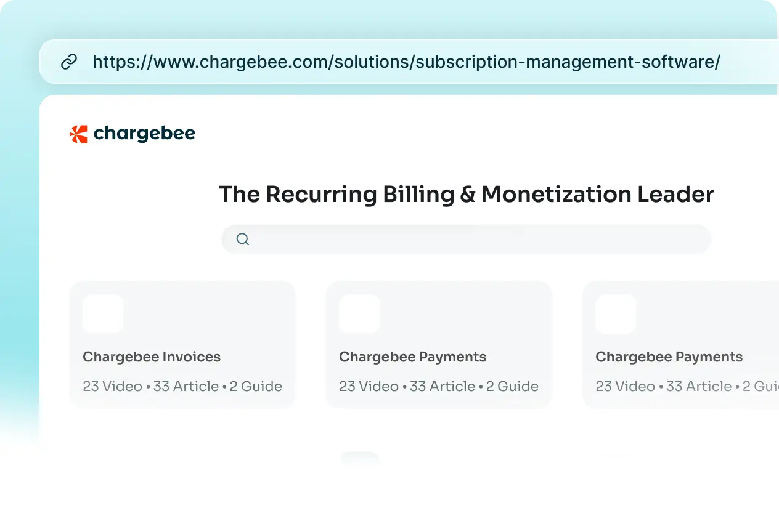Click '23 Video • 33 Article • 2 Guide' under Chargebee Invoices
Screen dimensions: 779x532
click(182, 387)
